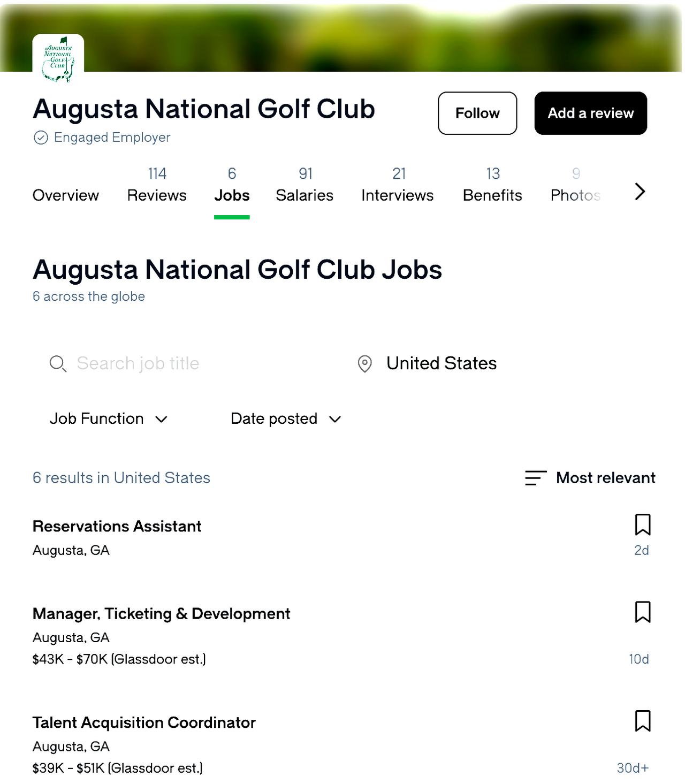Click the Engaged Employer checkmark badge icon

click(41, 138)
